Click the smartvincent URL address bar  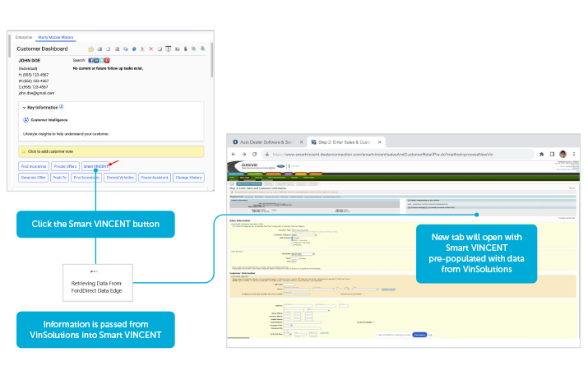tap(397, 154)
